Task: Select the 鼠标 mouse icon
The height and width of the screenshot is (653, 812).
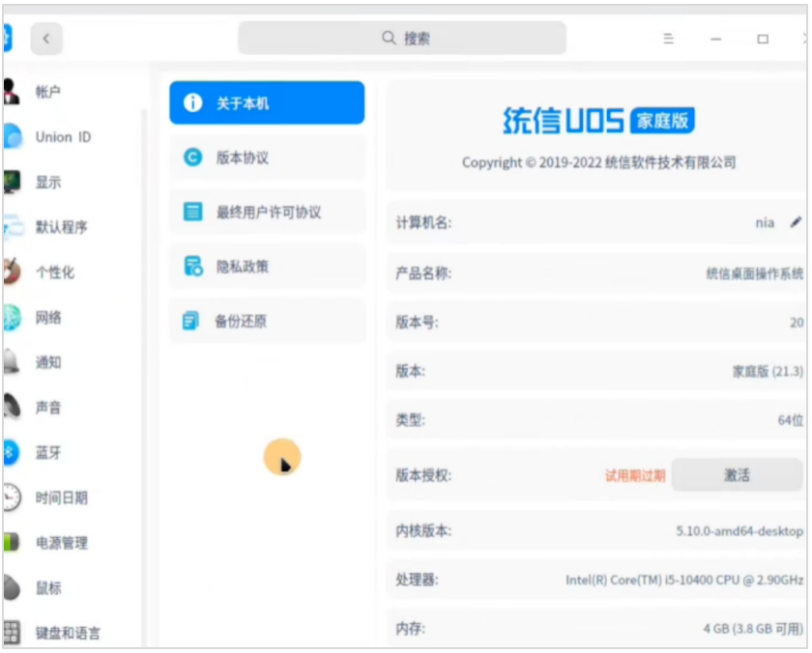Action: click(12, 587)
